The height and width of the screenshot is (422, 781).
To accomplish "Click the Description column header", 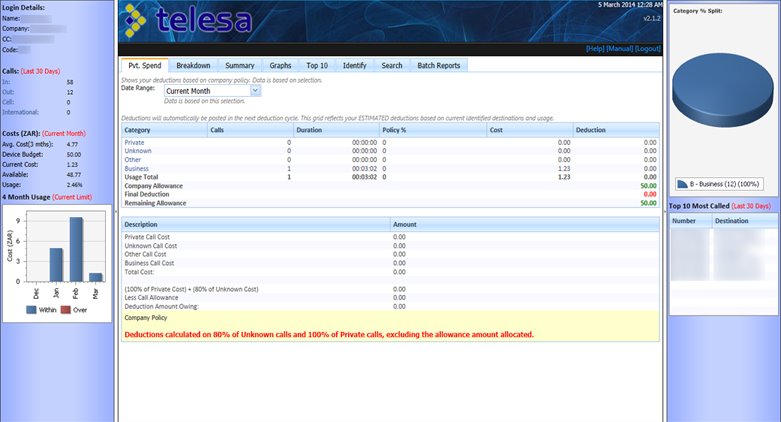I will pyautogui.click(x=256, y=225).
